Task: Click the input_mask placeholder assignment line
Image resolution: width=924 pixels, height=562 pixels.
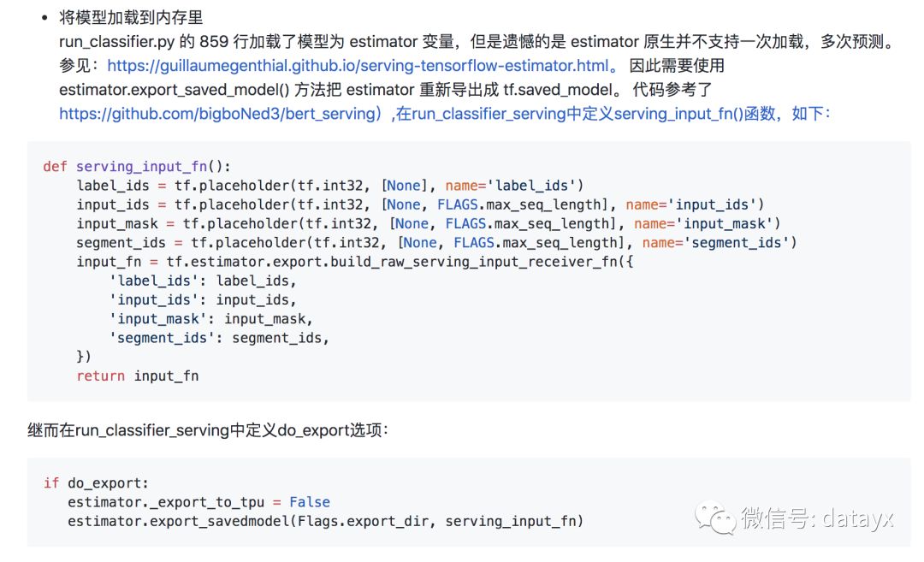Action: click(429, 224)
